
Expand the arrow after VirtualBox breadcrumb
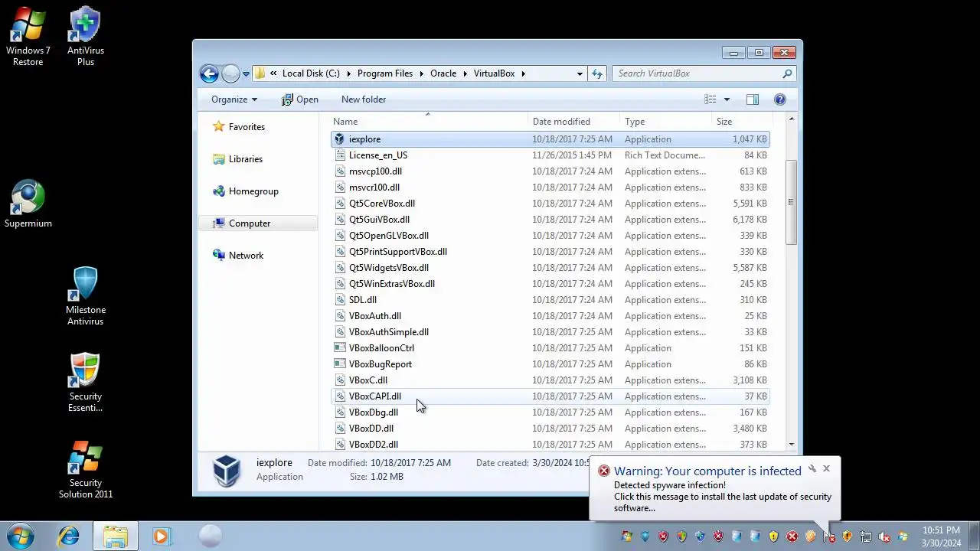pyautogui.click(x=524, y=73)
